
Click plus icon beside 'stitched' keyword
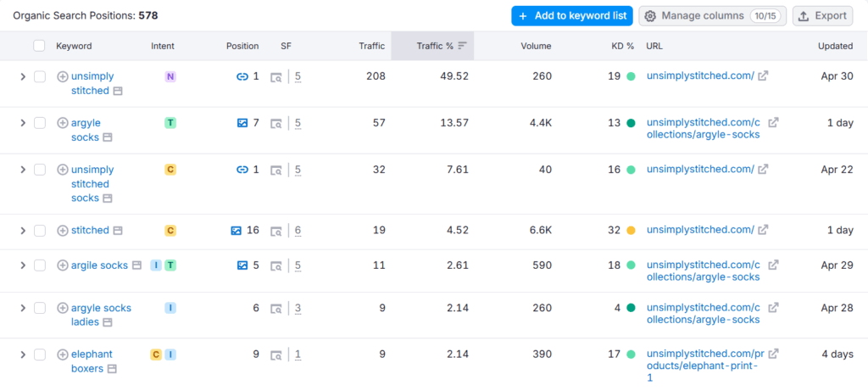click(63, 231)
